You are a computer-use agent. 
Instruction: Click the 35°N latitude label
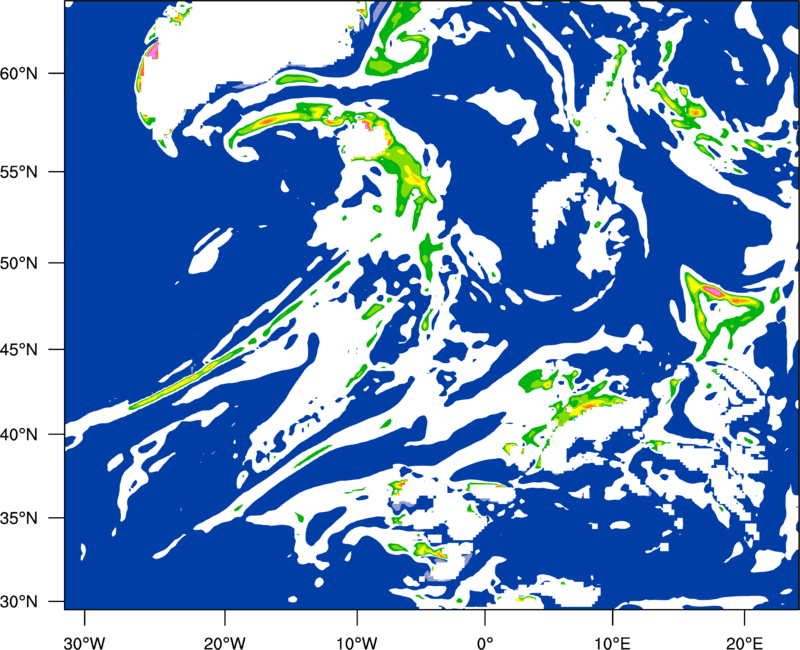[19, 518]
